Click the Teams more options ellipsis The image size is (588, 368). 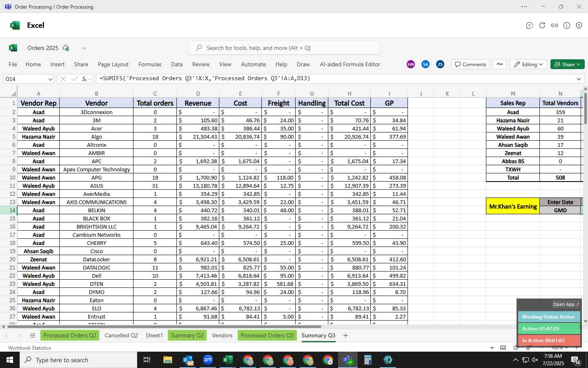point(524,7)
